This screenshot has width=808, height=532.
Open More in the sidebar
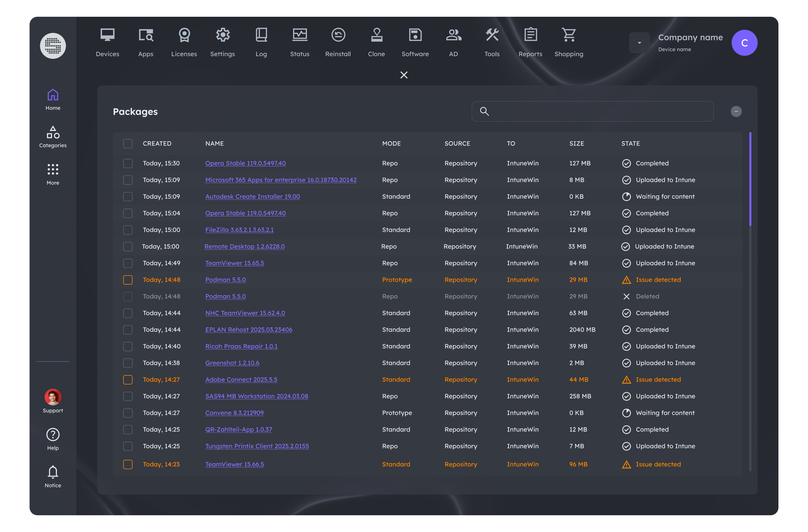click(53, 174)
